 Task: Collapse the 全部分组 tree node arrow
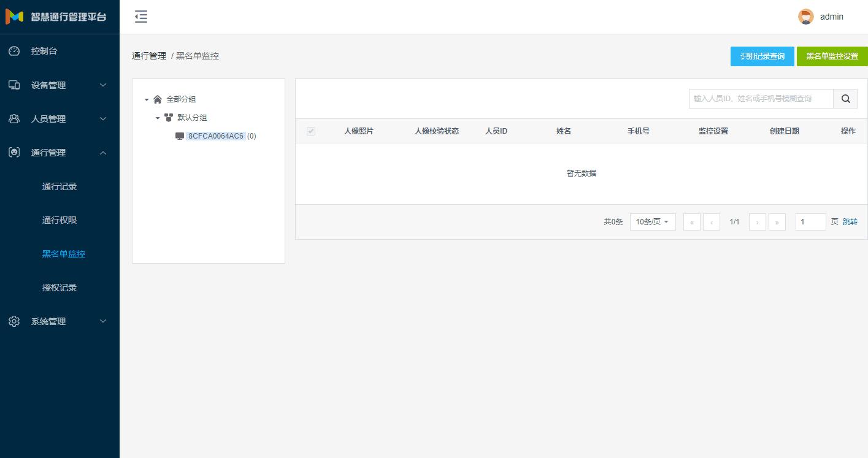(x=147, y=99)
